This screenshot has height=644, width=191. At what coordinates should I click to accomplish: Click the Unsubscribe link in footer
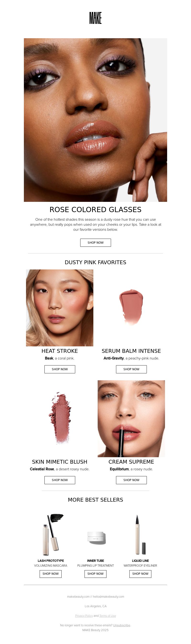coord(122,625)
